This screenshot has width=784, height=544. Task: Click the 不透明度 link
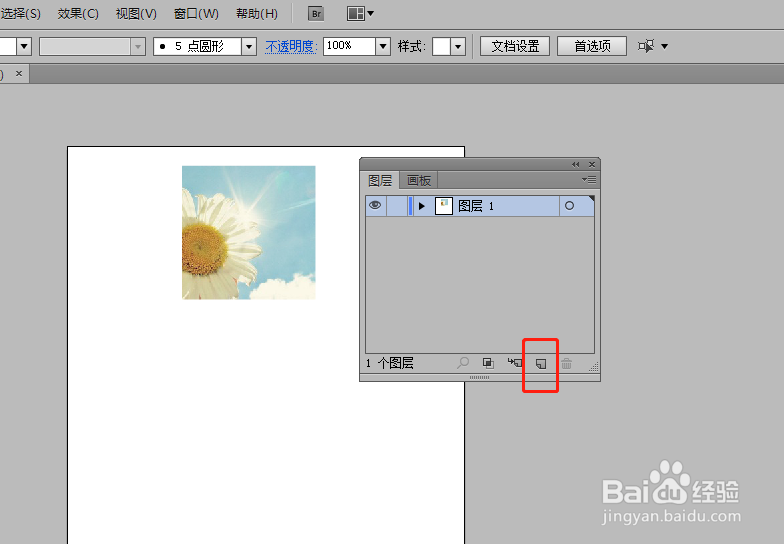click(291, 46)
